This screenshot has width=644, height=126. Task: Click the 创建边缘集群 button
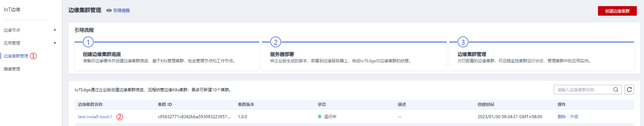point(617,11)
